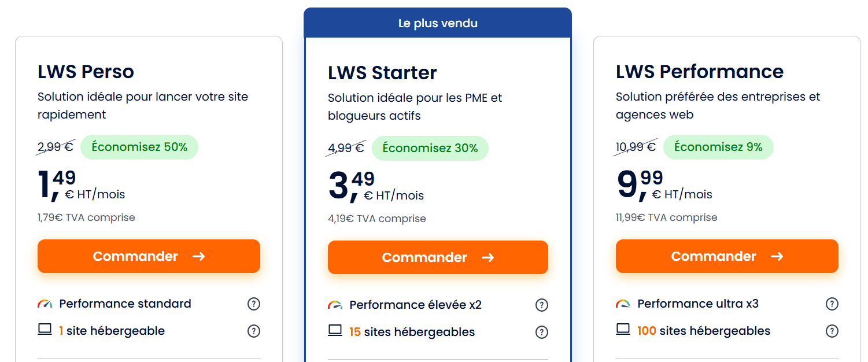Click the speedometer icon next to Performance ultra x3
The width and height of the screenshot is (868, 362).
pyautogui.click(x=623, y=302)
